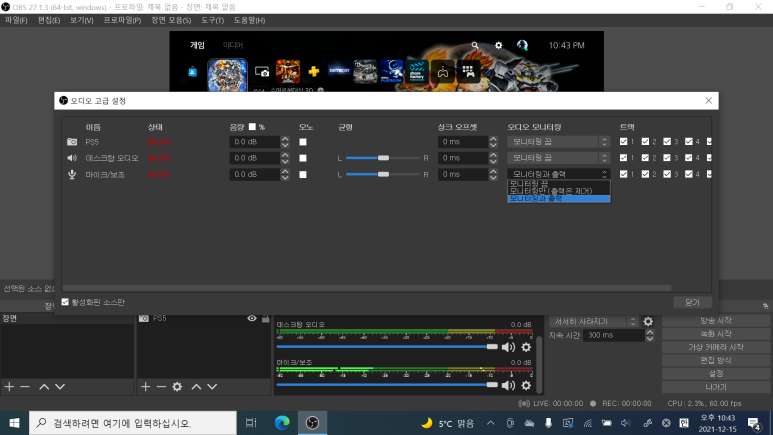Open 장면 모음(S) menu
The image size is (773, 435).
[x=171, y=20]
